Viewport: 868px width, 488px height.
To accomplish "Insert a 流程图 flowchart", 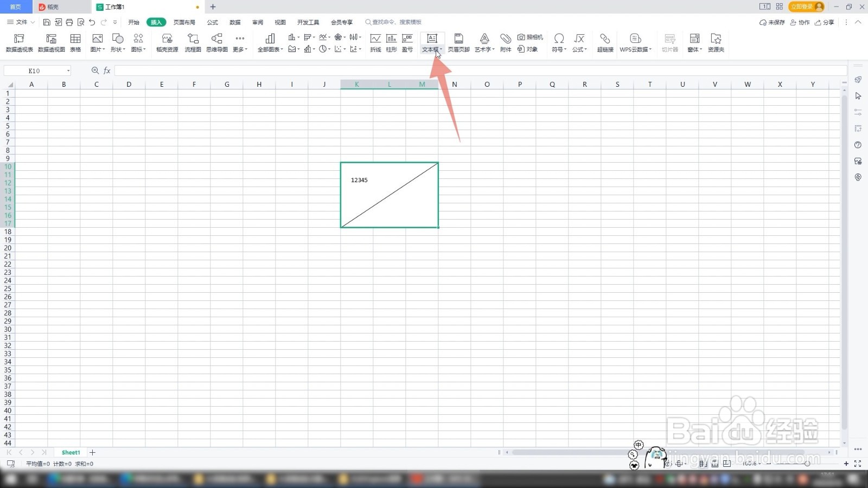I will [193, 43].
